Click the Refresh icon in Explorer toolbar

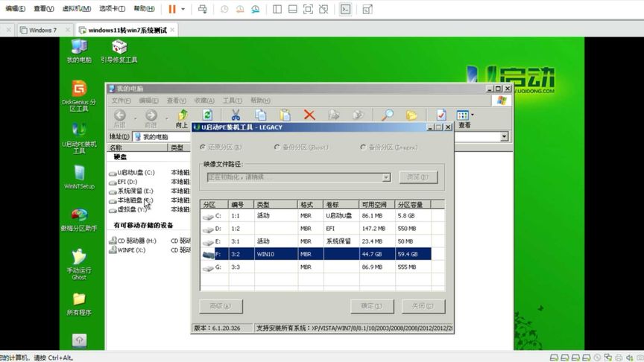point(207,115)
